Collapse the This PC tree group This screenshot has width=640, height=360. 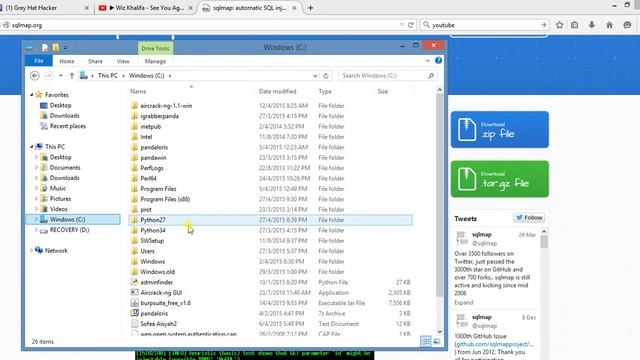(32, 147)
